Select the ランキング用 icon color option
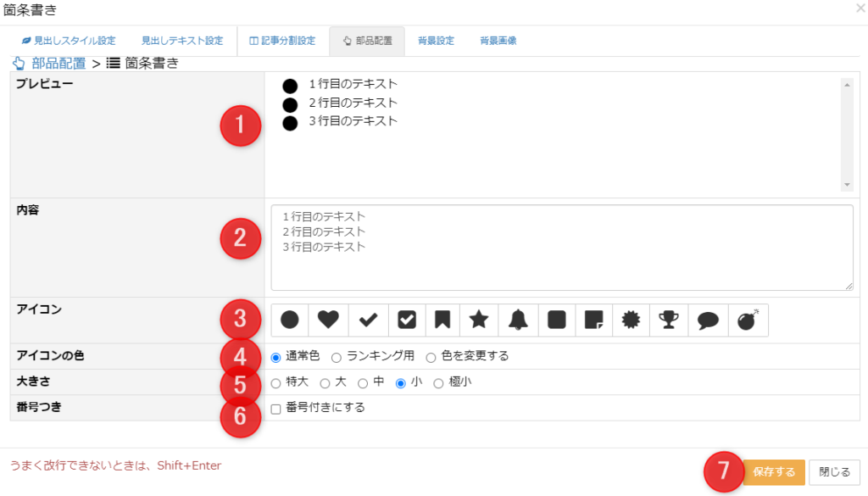Image resolution: width=868 pixels, height=496 pixels. (x=337, y=357)
